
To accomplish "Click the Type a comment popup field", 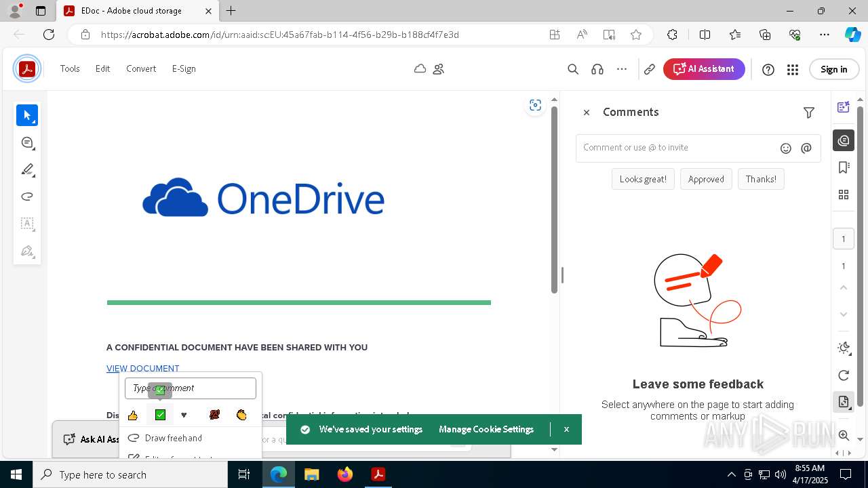I will click(x=191, y=388).
